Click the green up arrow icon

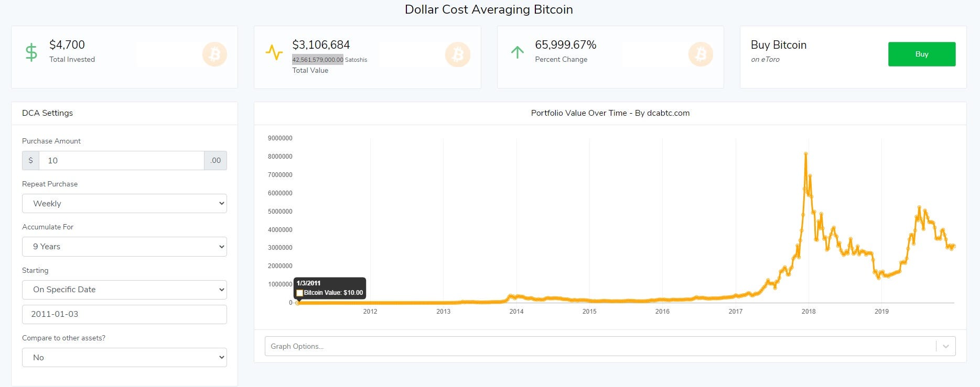pos(518,52)
